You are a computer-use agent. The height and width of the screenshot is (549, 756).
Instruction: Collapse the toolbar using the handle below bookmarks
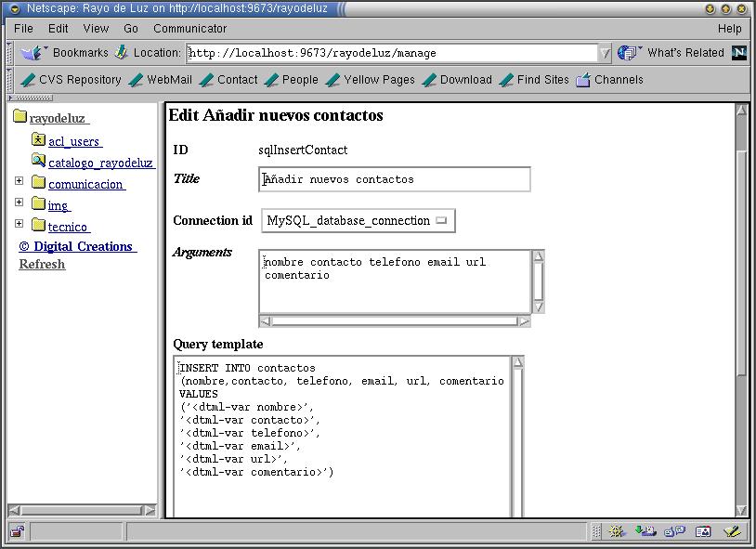31,98
